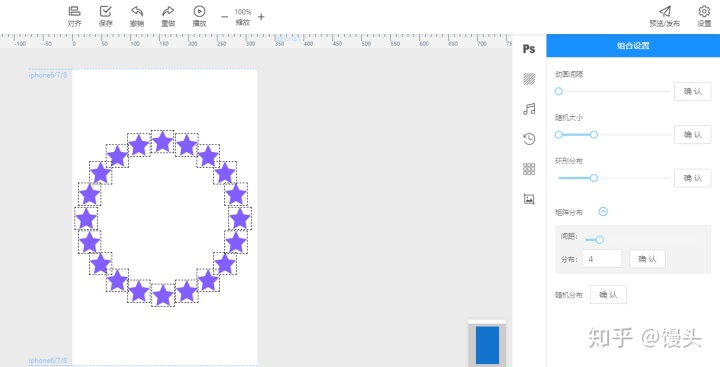
Task: Open the 对齐 align tool
Action: (x=74, y=16)
